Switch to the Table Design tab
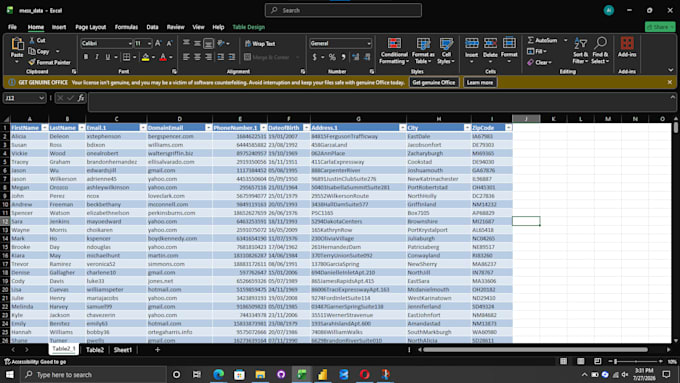Screen dimensions: 680x383 (248, 27)
